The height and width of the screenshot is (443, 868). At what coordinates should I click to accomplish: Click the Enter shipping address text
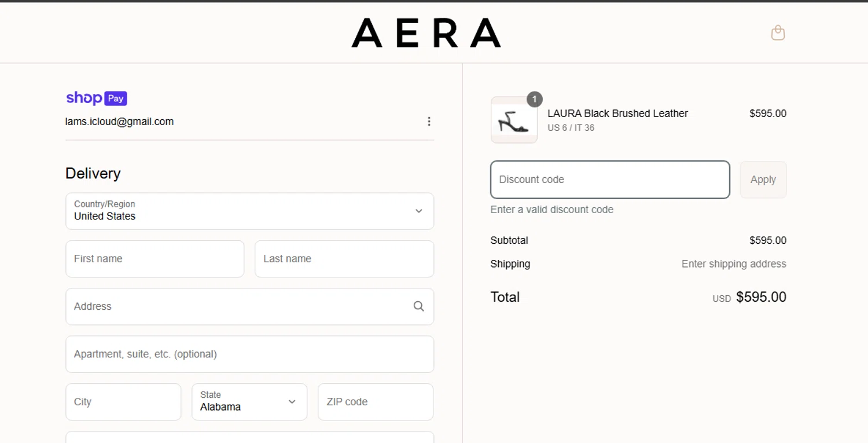pos(734,264)
